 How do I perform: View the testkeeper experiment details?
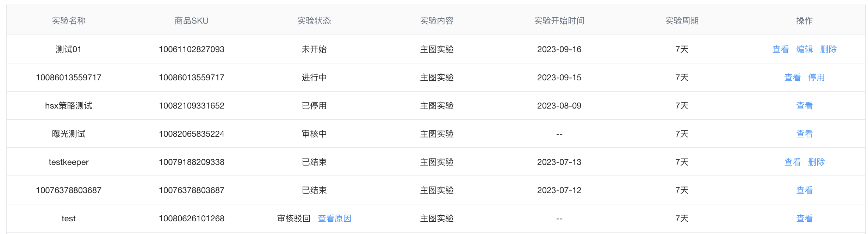point(792,162)
